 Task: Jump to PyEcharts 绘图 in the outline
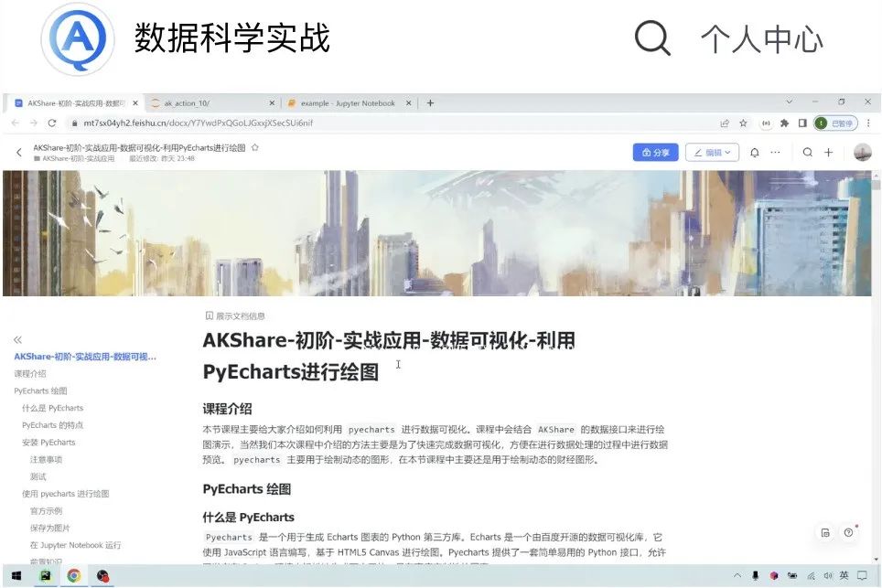point(40,390)
